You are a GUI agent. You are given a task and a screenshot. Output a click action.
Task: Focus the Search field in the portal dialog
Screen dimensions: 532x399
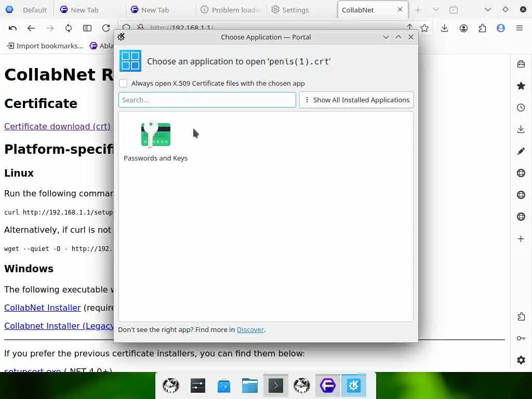(x=207, y=100)
